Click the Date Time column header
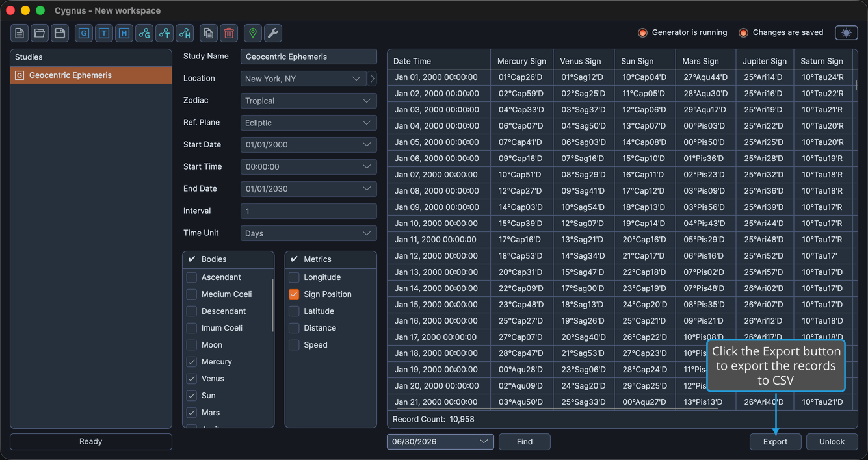The width and height of the screenshot is (868, 460). (x=439, y=61)
